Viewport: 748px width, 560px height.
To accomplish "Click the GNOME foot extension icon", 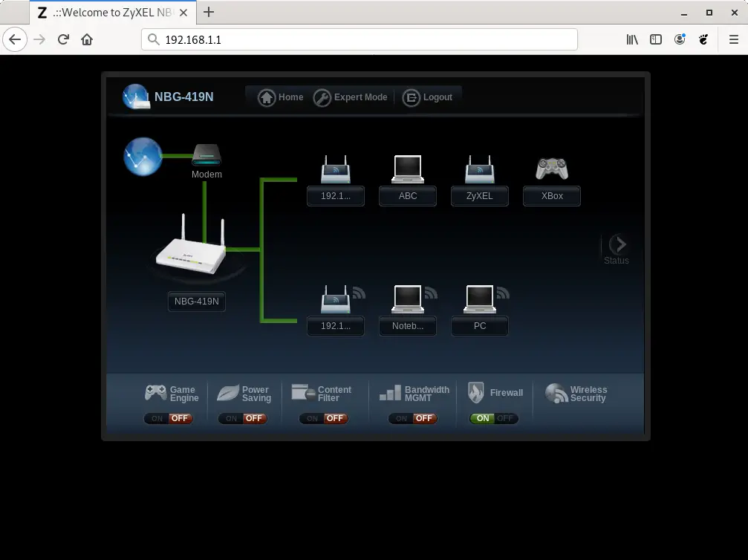I will pos(703,39).
